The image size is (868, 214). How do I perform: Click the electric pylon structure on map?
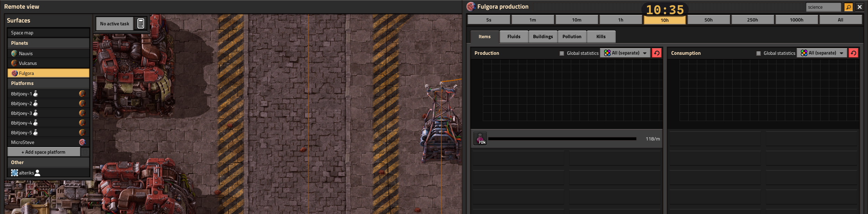click(441, 123)
